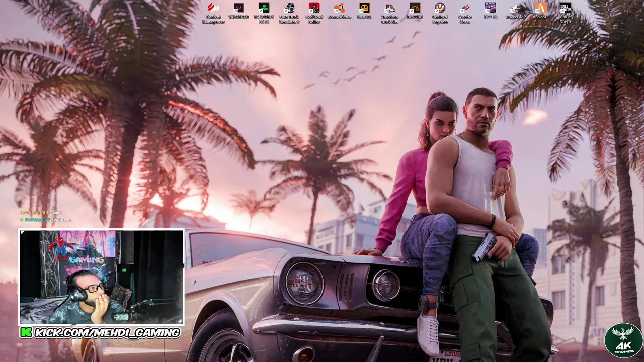The height and width of the screenshot is (362, 644).
Task: Open the TruckersMP shortcut
Action: (x=515, y=11)
